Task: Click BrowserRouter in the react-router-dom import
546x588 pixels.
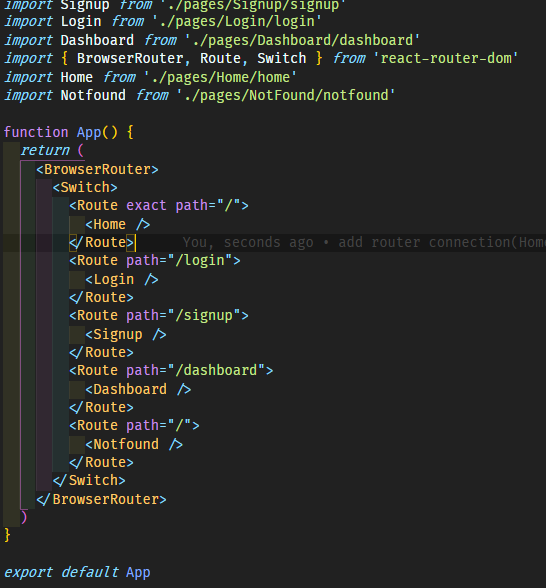Action: [x=130, y=58]
